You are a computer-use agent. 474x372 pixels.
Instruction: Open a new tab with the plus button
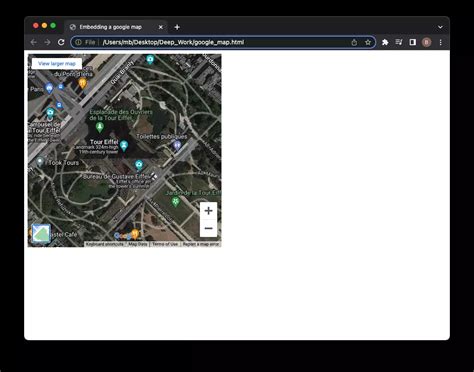coord(177,27)
